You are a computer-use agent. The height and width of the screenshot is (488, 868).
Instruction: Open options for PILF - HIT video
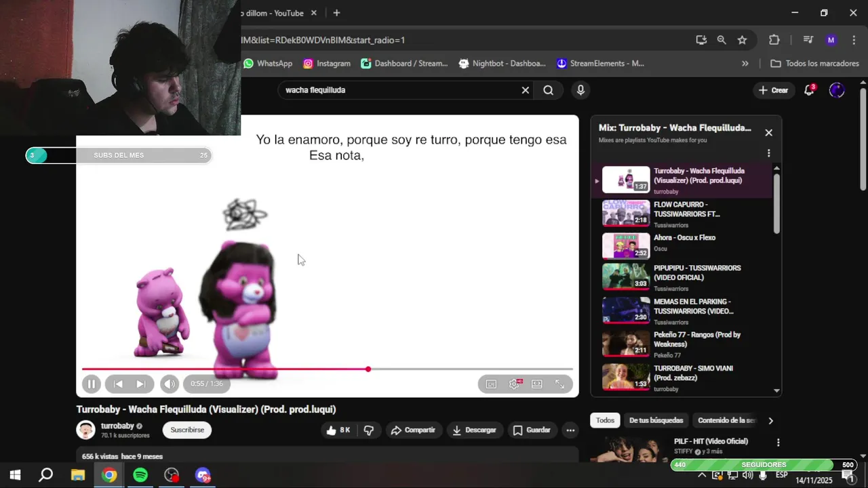pos(778,443)
